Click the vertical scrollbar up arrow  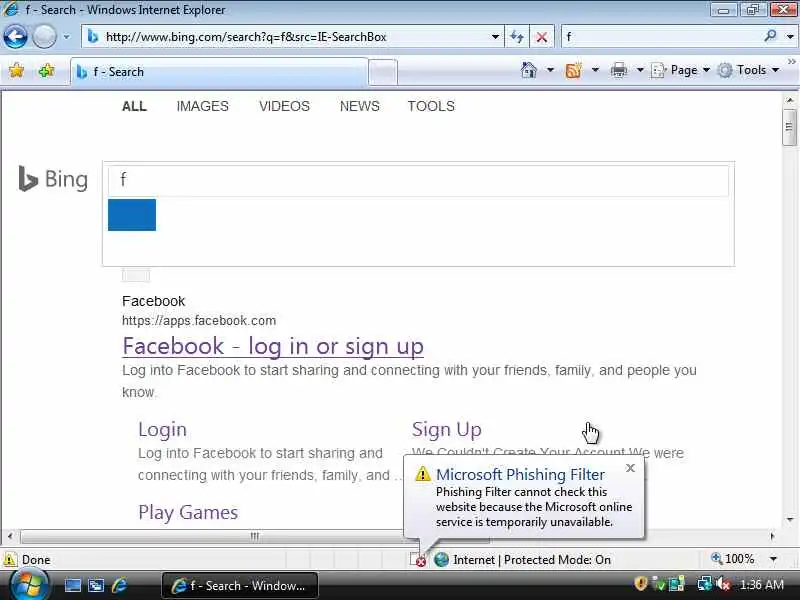[x=789, y=99]
